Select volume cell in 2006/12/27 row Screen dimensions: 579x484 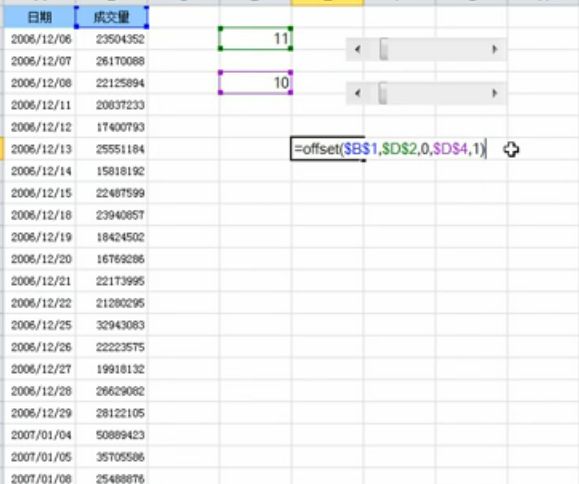112,369
